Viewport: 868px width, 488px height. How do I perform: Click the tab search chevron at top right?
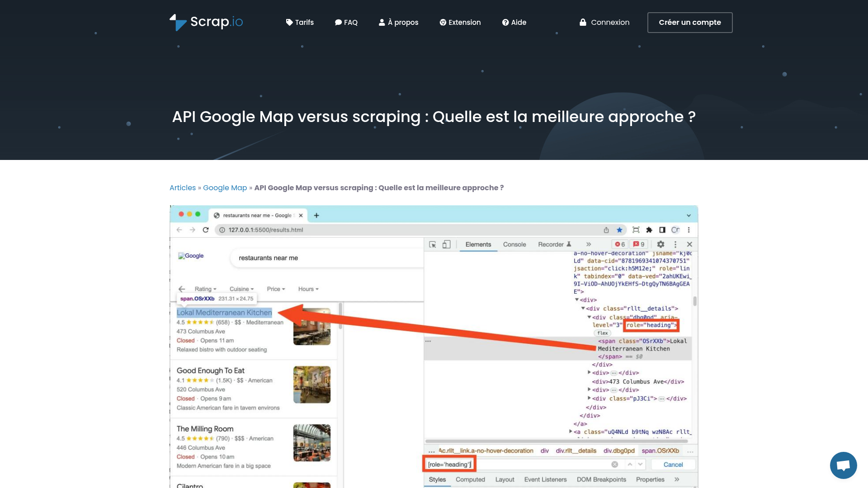click(x=689, y=216)
